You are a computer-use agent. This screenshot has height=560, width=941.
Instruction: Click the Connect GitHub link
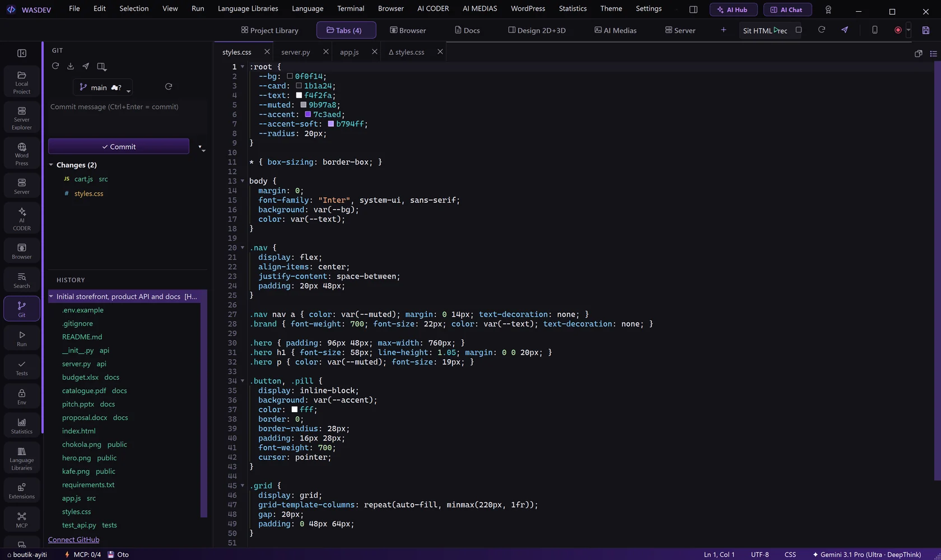pyautogui.click(x=73, y=539)
